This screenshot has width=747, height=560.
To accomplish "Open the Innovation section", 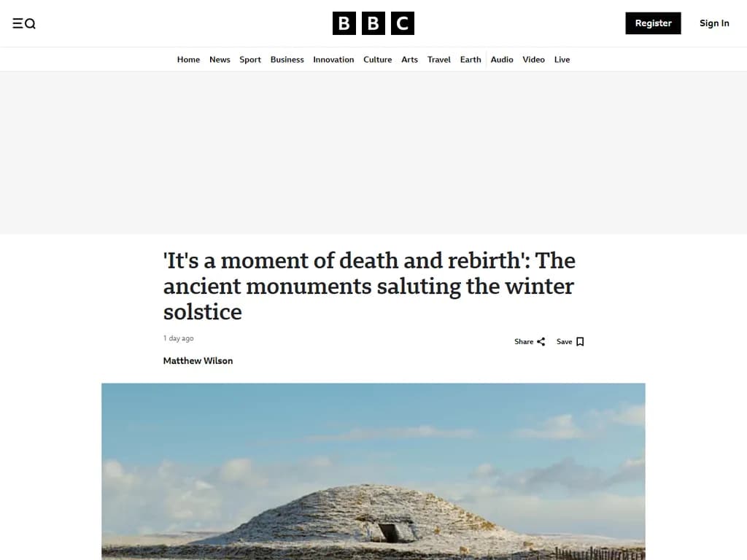I will pos(333,60).
